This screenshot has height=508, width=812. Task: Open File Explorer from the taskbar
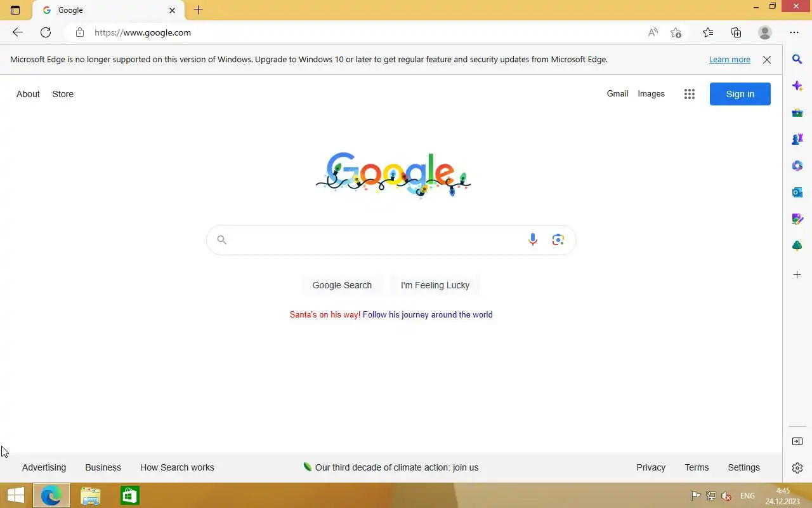pyautogui.click(x=91, y=495)
